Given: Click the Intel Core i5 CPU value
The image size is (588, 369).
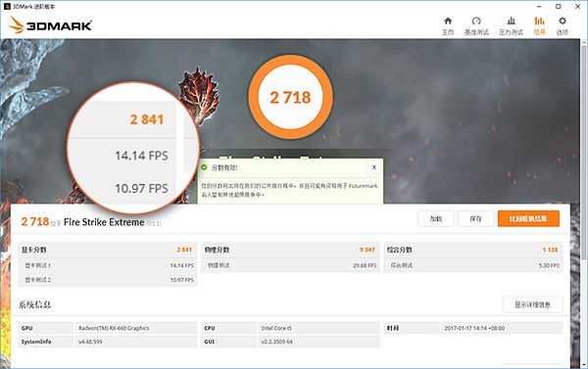Looking at the screenshot, I should tap(276, 328).
